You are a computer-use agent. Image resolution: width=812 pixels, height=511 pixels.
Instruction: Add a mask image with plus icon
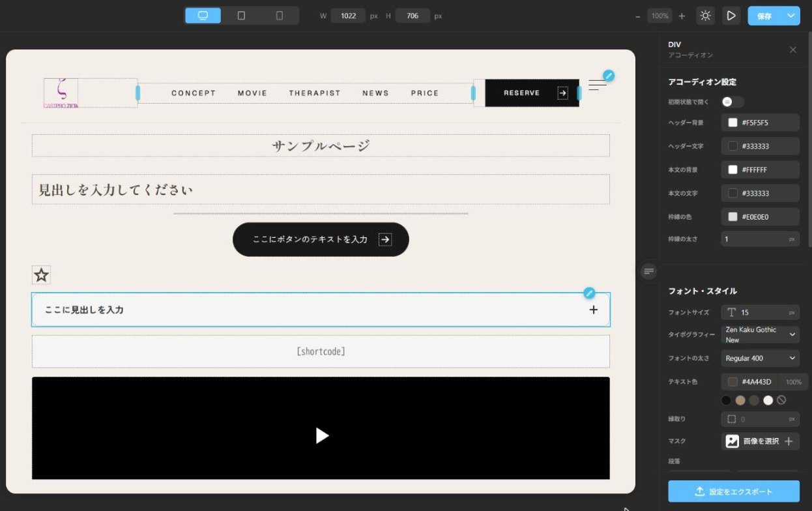(789, 441)
